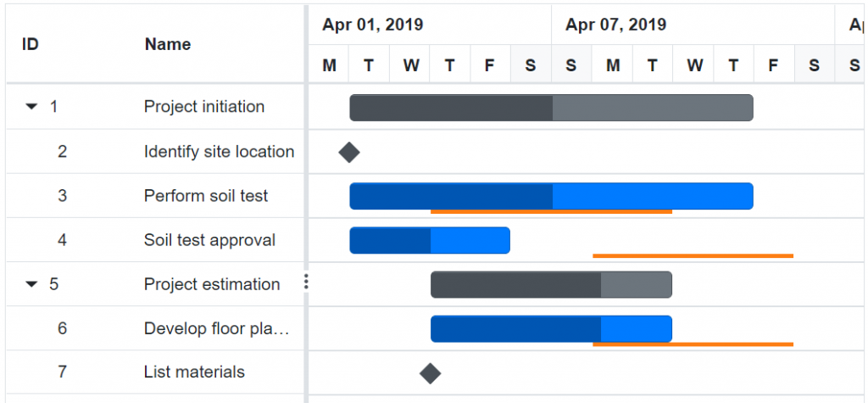This screenshot has height=403, width=868.
Task: Click the Identify site location milestone diamond
Action: pyautogui.click(x=349, y=152)
